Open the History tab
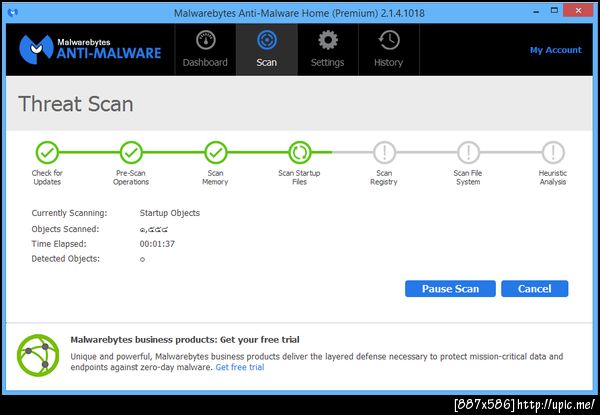The height and width of the screenshot is (415, 600). pos(389,50)
